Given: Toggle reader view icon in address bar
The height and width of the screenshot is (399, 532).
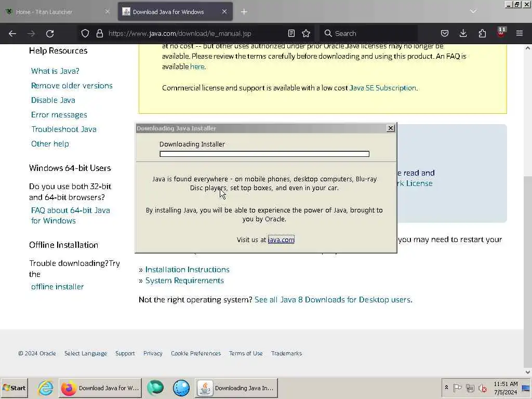Looking at the screenshot, I should 291,33.
